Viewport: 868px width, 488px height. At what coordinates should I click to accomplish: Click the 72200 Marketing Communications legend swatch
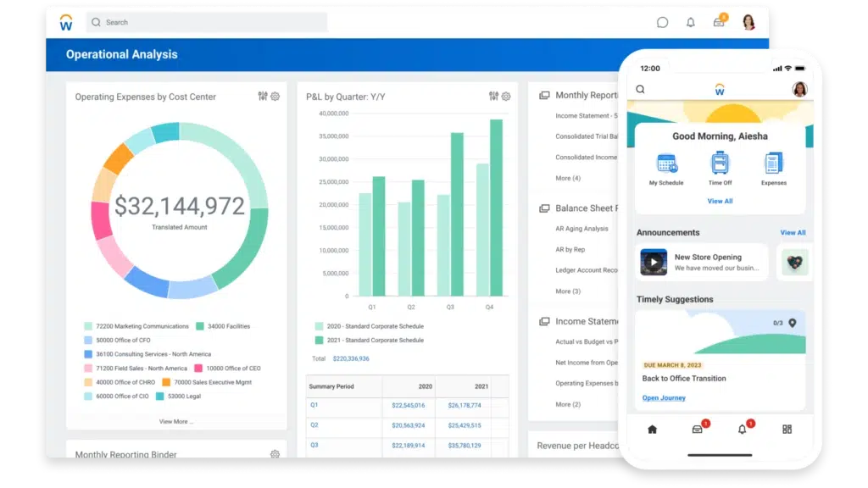pos(88,326)
